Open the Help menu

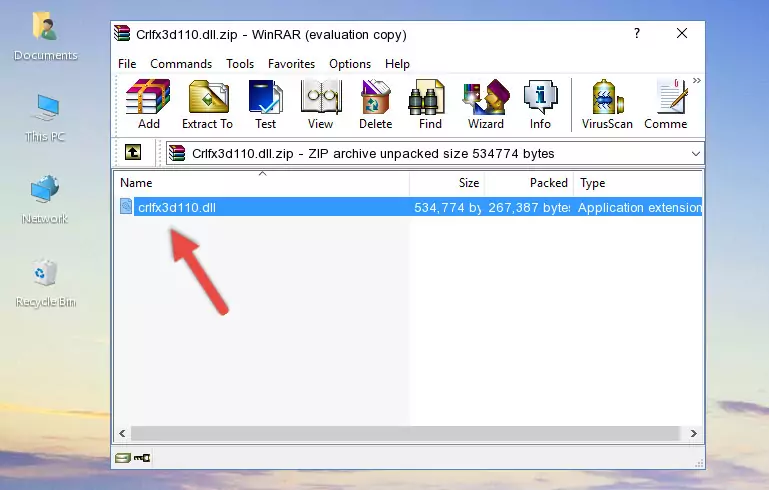point(397,64)
